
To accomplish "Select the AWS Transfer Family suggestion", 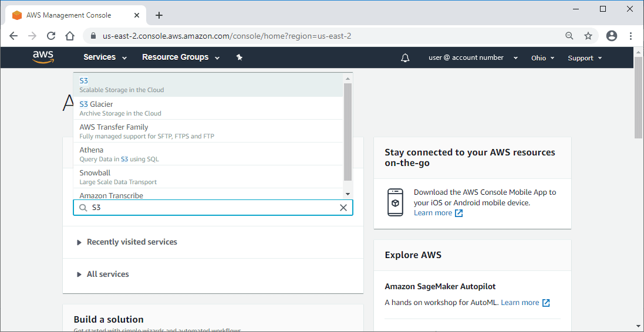I will (x=208, y=131).
